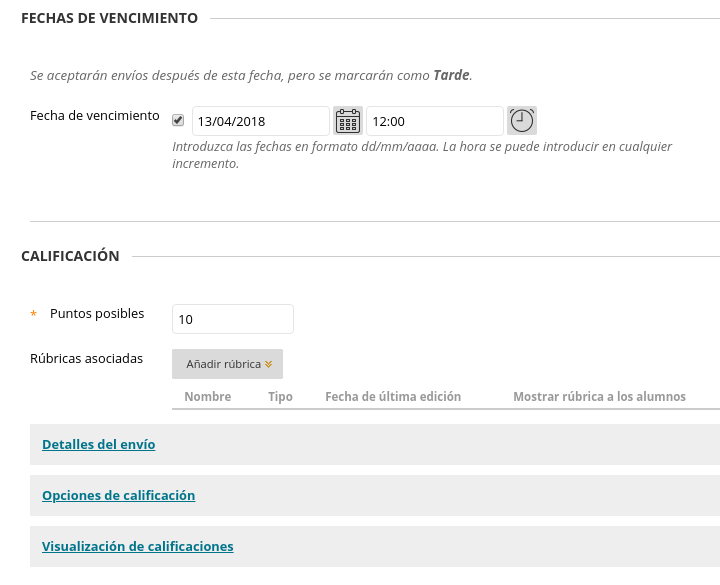Image resolution: width=720 pixels, height=585 pixels.
Task: Click the FECHAS DE VENCIMIENTO section heading
Action: pyautogui.click(x=109, y=18)
